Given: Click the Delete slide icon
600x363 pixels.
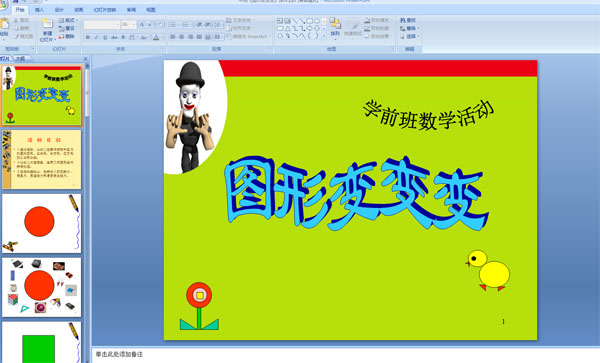Looking at the screenshot, I should point(61,36).
